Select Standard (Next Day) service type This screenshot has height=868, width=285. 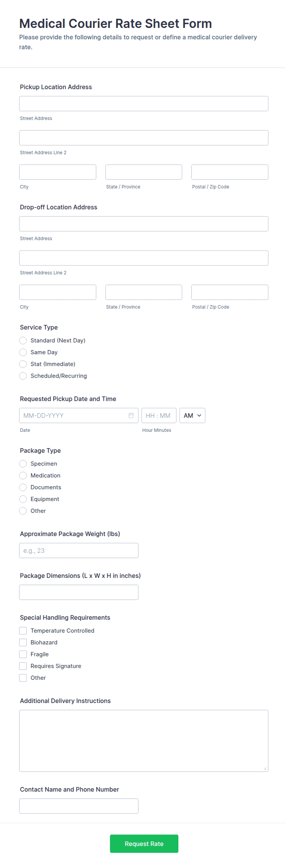click(23, 340)
